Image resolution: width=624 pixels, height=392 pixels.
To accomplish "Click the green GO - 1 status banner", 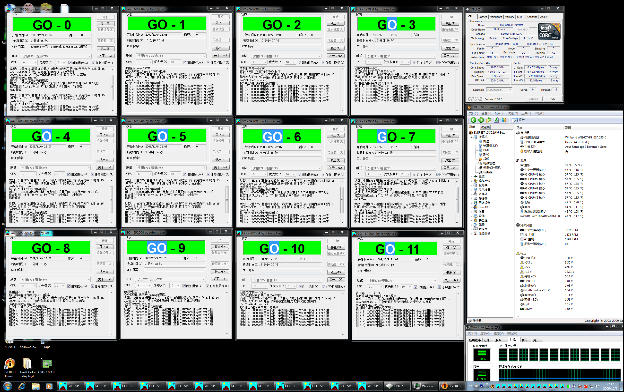I will tap(167, 24).
